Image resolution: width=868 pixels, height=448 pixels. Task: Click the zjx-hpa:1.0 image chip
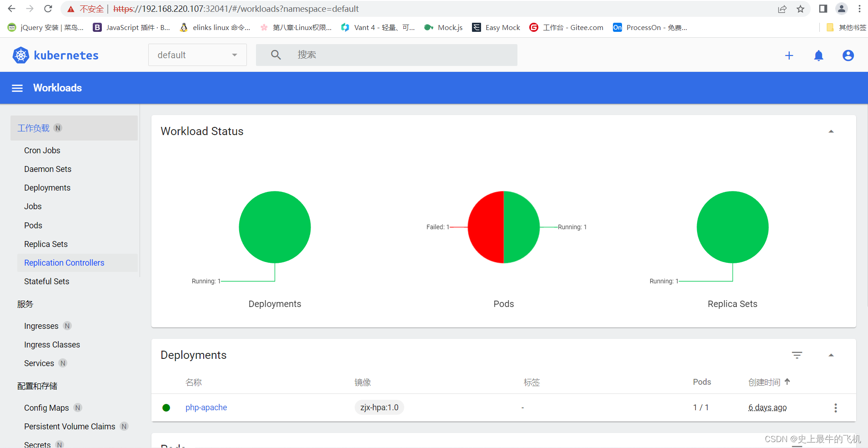(x=379, y=408)
